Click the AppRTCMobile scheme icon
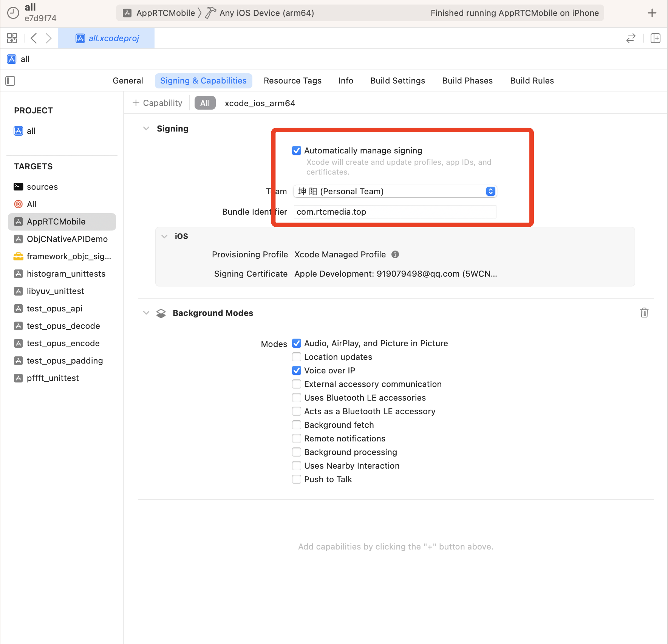 pyautogui.click(x=128, y=13)
